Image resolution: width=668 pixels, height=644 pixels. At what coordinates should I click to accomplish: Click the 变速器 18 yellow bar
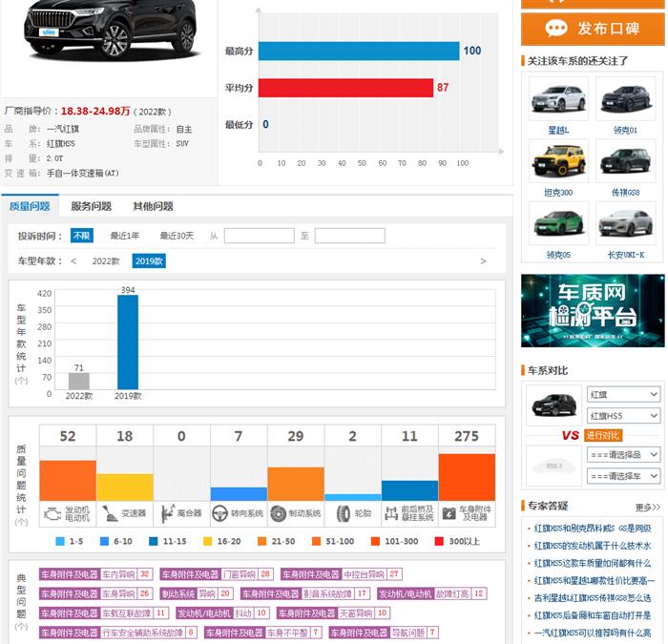[x=125, y=488]
